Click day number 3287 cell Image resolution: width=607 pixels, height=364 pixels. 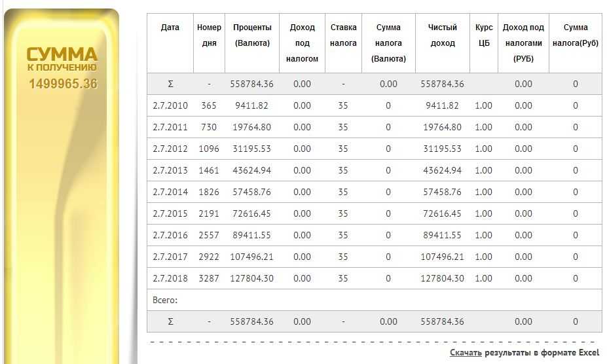[x=209, y=278]
